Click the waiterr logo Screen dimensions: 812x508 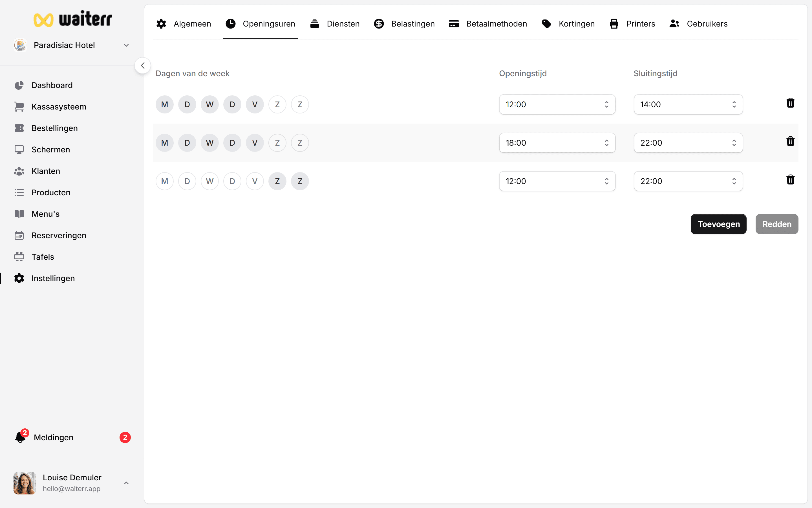tap(72, 19)
